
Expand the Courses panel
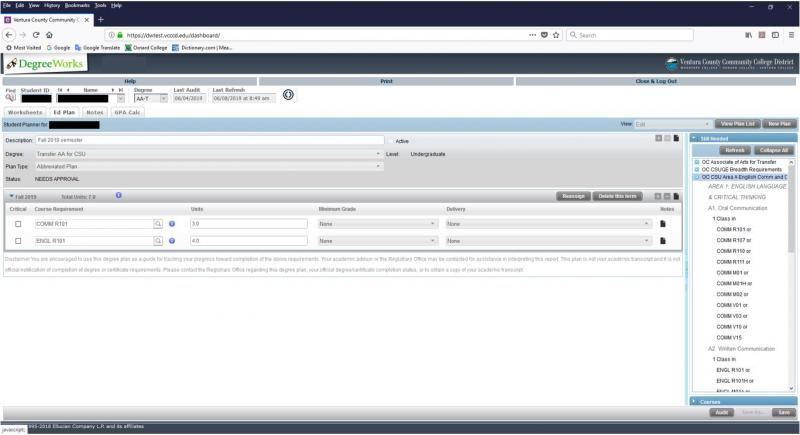(694, 401)
